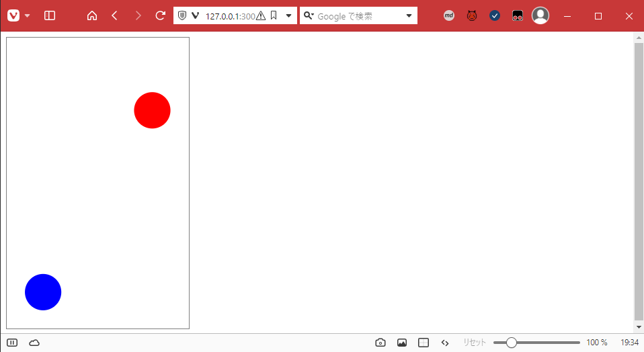
Task: Bookmark the current page
Action: [274, 15]
